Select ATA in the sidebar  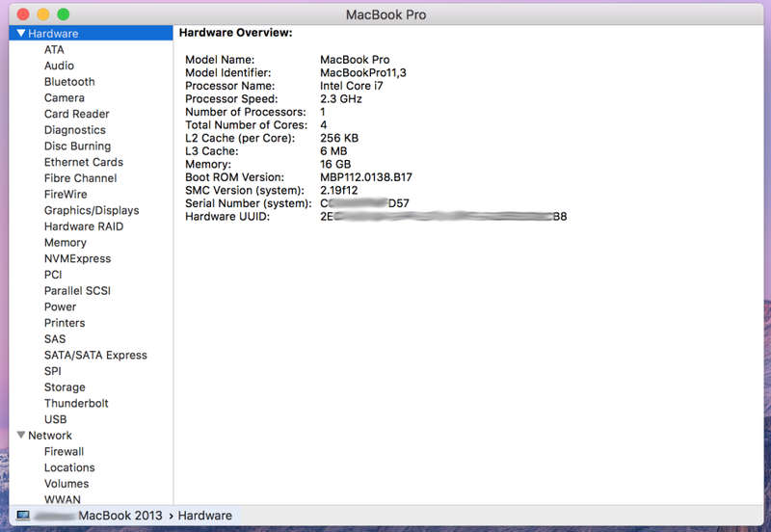[54, 50]
